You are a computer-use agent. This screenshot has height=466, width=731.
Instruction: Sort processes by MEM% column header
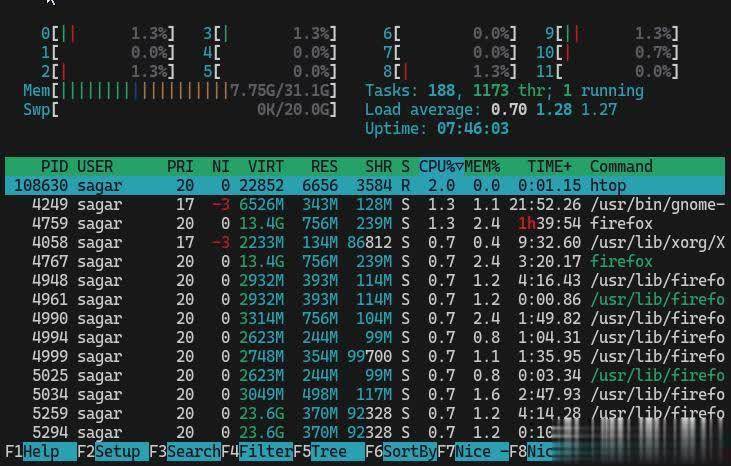click(481, 166)
